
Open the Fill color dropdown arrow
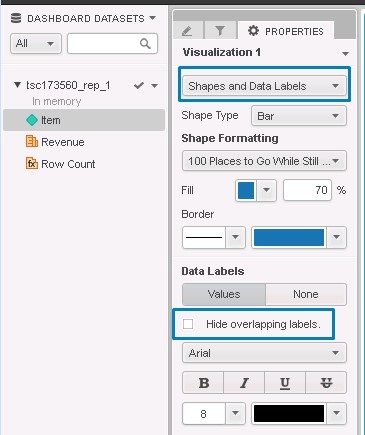click(266, 190)
